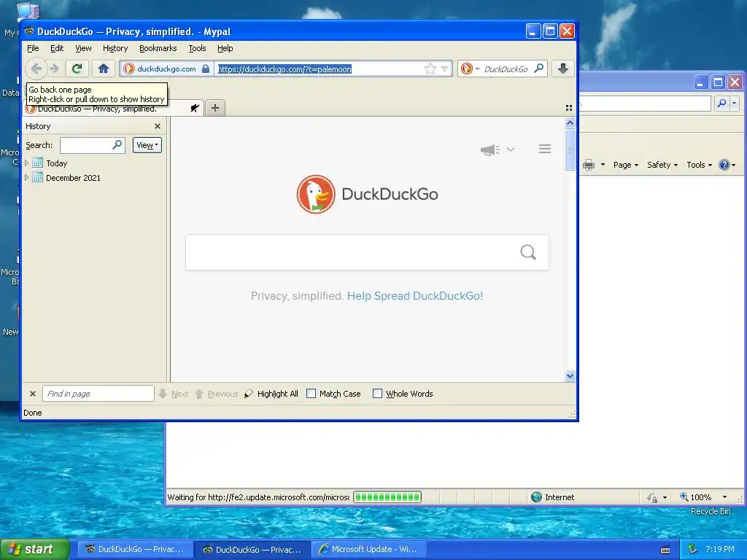
Task: Open the DuckDuckGo hamburger menu
Action: point(545,149)
